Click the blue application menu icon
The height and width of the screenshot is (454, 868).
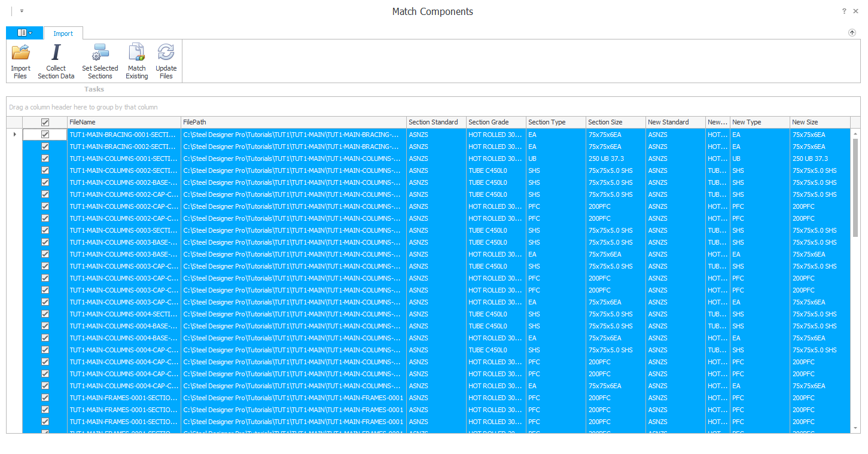pos(22,33)
